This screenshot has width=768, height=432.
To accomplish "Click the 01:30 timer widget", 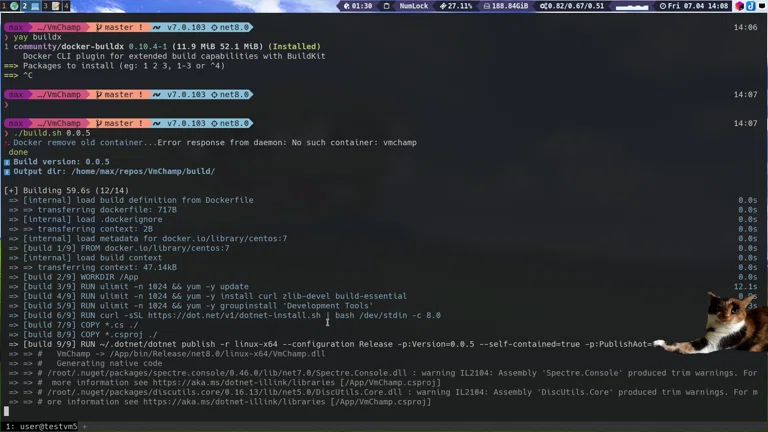I will click(x=360, y=6).
